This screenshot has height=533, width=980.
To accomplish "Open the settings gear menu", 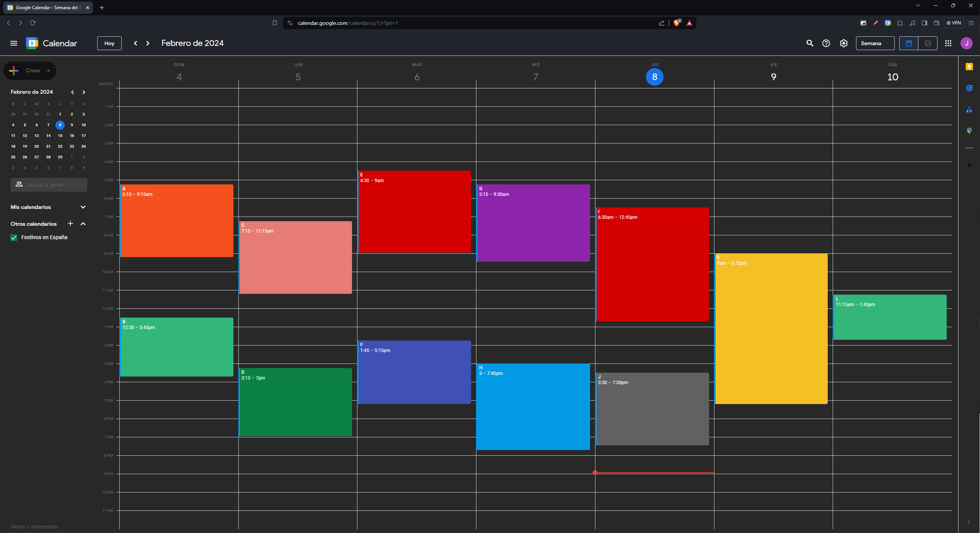I will pyautogui.click(x=844, y=43).
